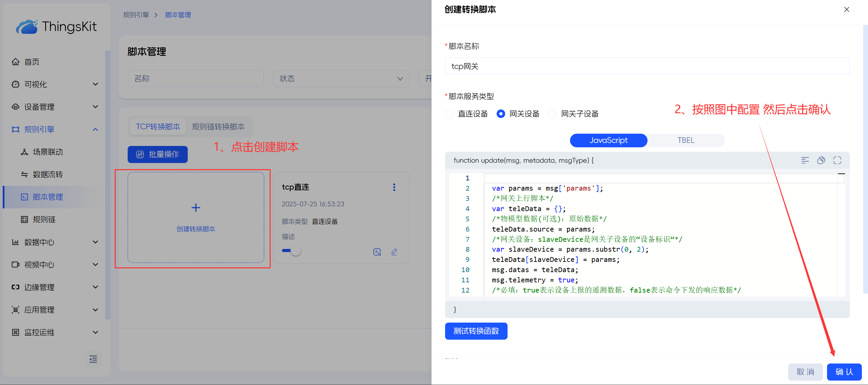Click the edit pencil icon on tcp直连 card

click(394, 252)
